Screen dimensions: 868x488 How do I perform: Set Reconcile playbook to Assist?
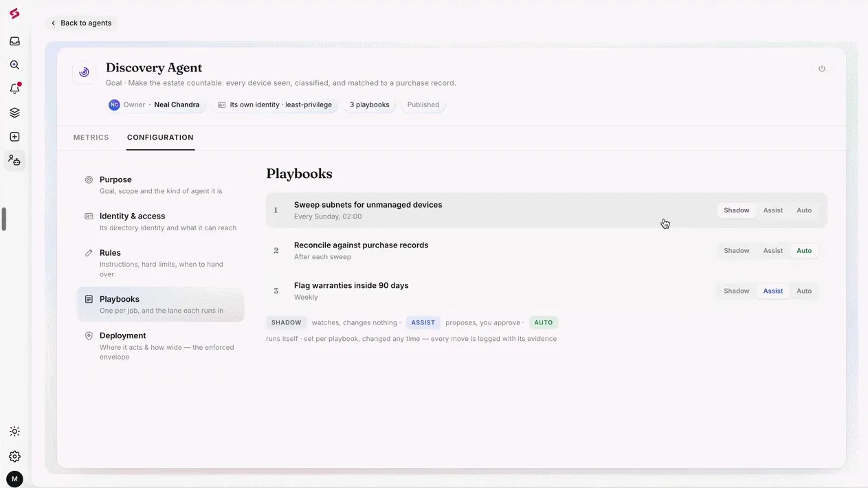tap(773, 251)
